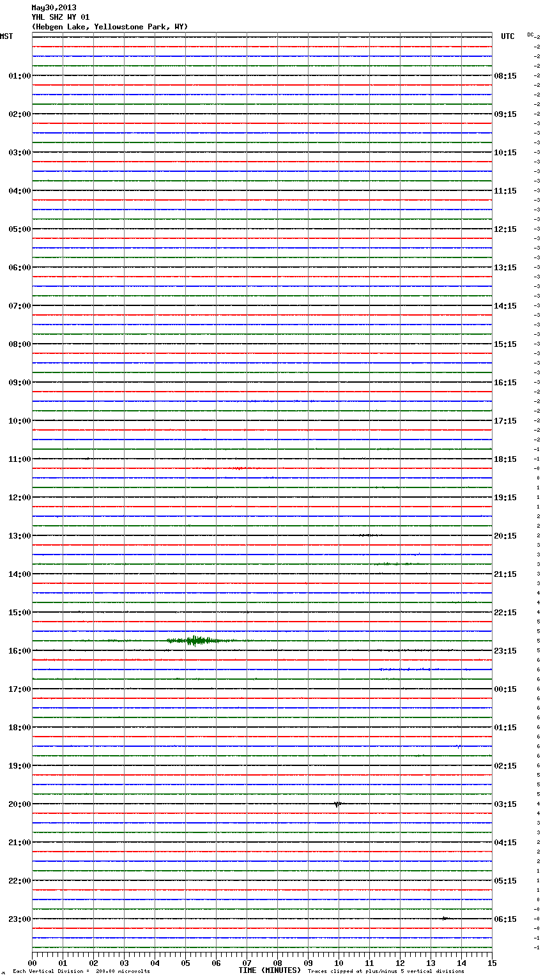This screenshot has width=543, height=980.
Task: Click the 14:15 UTC time label
Action: pyautogui.click(x=505, y=306)
